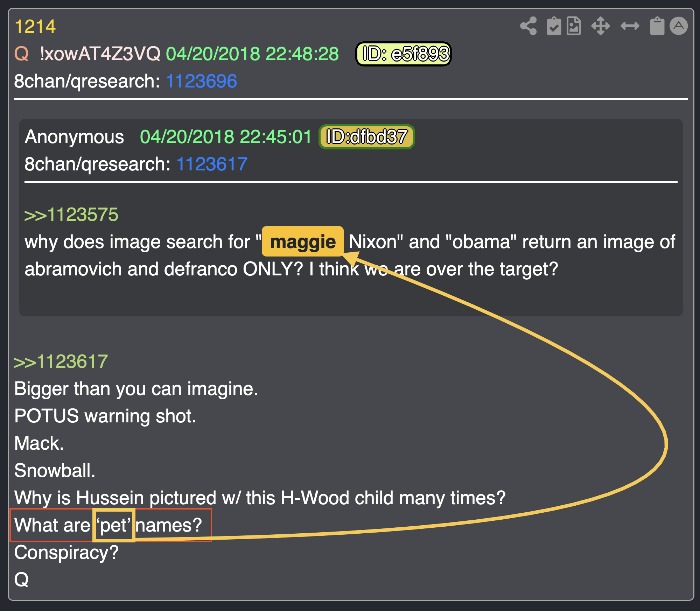Click the plain clipboard copy icon

pyautogui.click(x=657, y=26)
